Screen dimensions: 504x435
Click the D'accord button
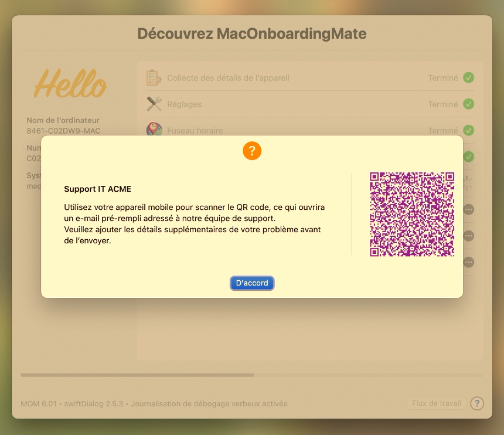252,283
